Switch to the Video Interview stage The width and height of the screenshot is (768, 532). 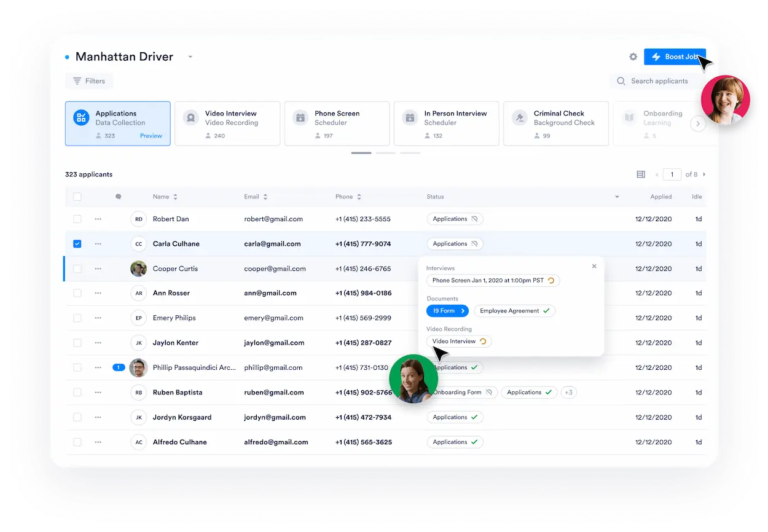[x=227, y=123]
